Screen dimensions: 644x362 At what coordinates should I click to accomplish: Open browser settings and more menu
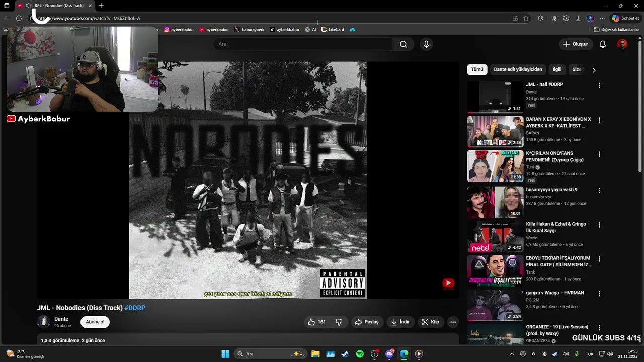pos(602,18)
